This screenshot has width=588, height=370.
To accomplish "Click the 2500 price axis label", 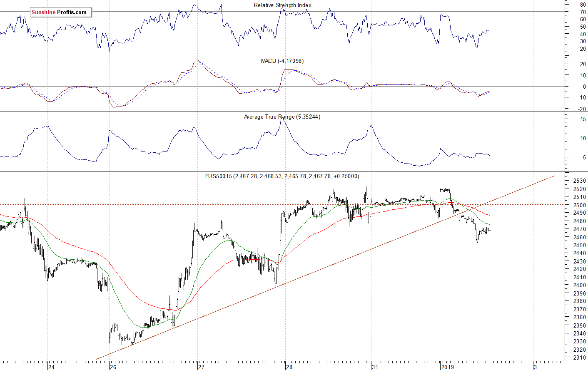I will (580, 205).
